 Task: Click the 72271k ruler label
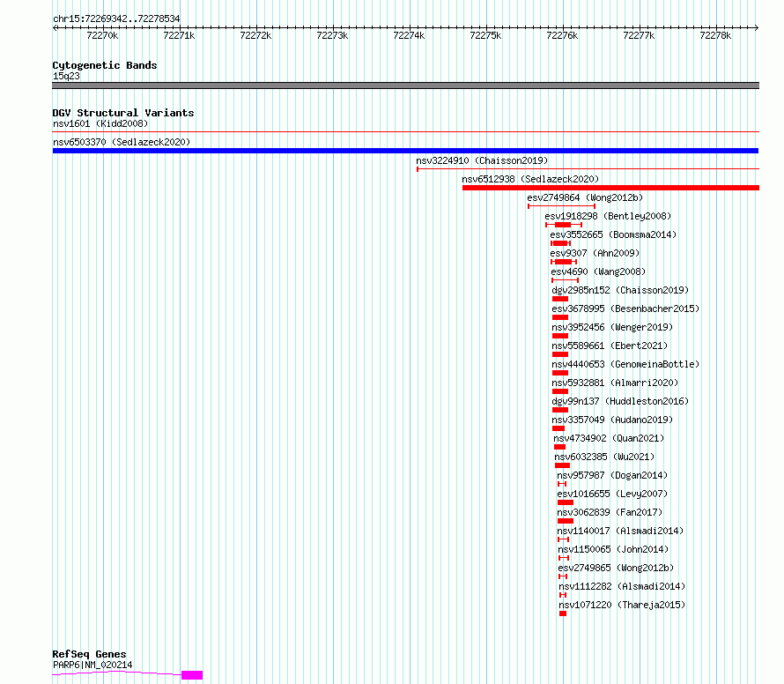pyautogui.click(x=179, y=35)
